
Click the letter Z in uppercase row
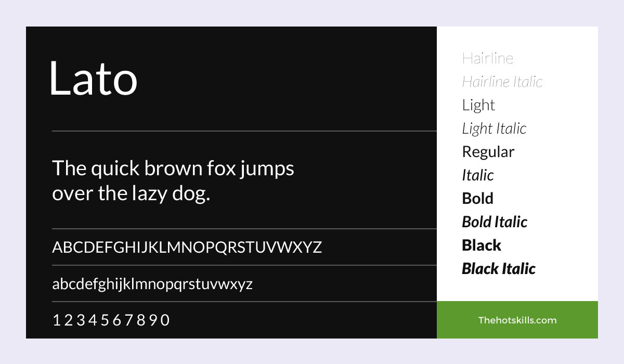coord(317,247)
